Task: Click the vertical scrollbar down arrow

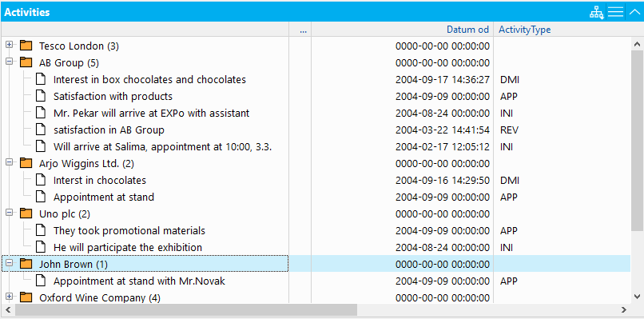Action: [637, 296]
